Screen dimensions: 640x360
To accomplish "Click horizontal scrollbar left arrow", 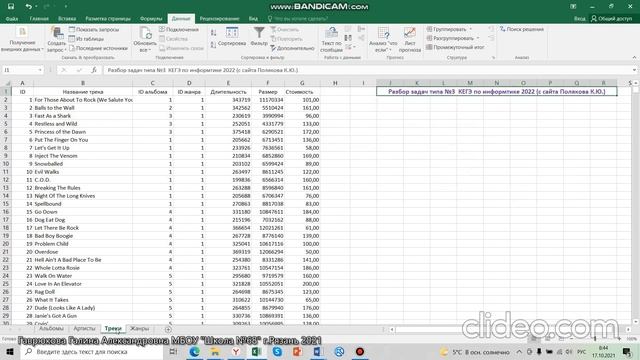I will click(391, 329).
